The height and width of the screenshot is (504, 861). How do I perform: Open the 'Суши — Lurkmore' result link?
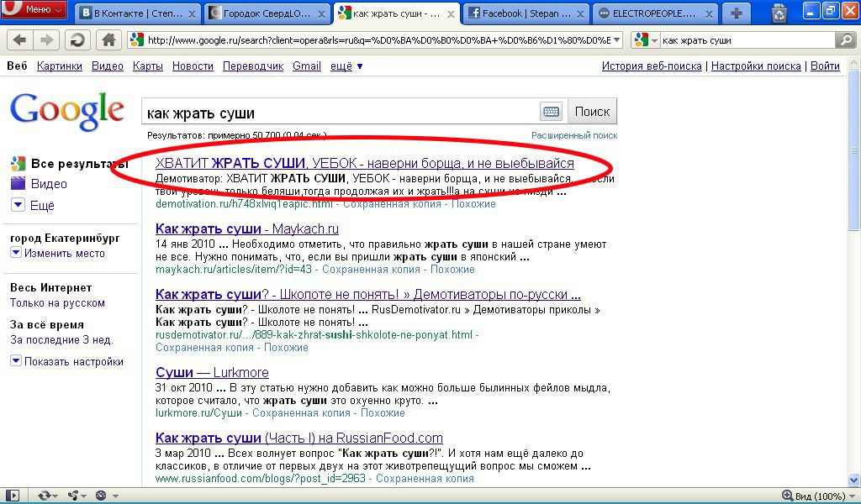tap(212, 372)
